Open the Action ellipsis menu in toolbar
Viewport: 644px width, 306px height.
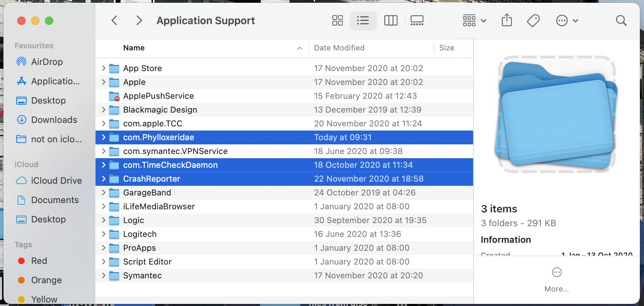[567, 21]
